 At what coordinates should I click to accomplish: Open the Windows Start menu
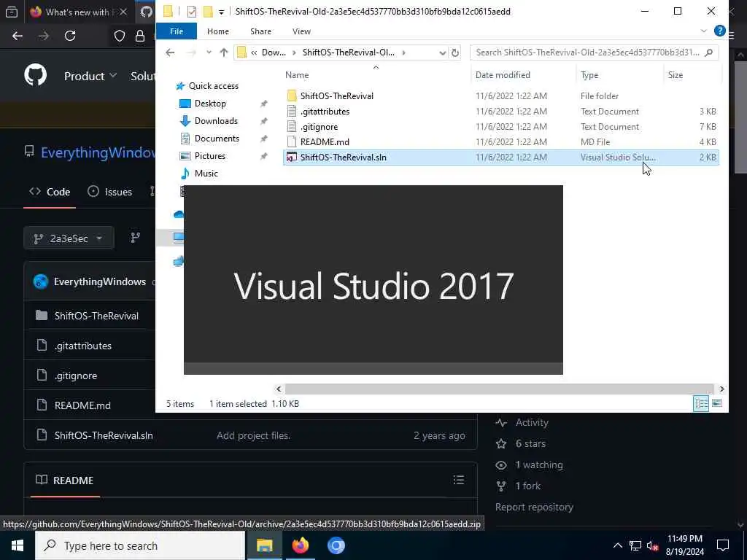pyautogui.click(x=18, y=545)
